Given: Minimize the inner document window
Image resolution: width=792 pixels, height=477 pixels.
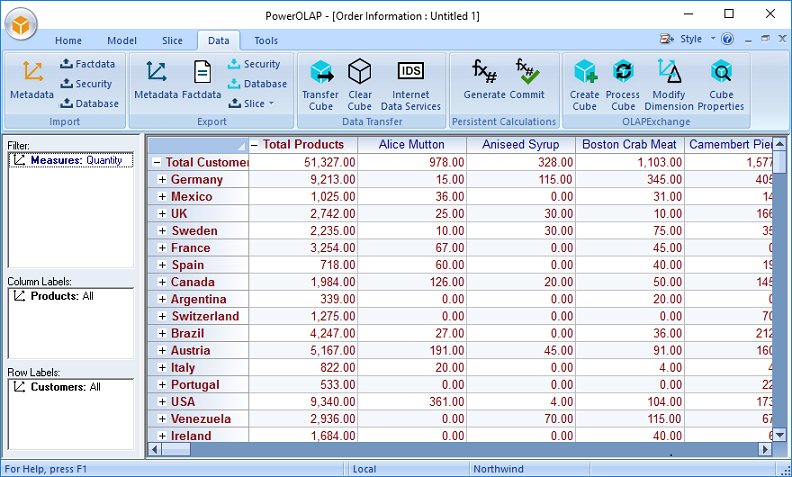Looking at the screenshot, I should click(749, 39).
